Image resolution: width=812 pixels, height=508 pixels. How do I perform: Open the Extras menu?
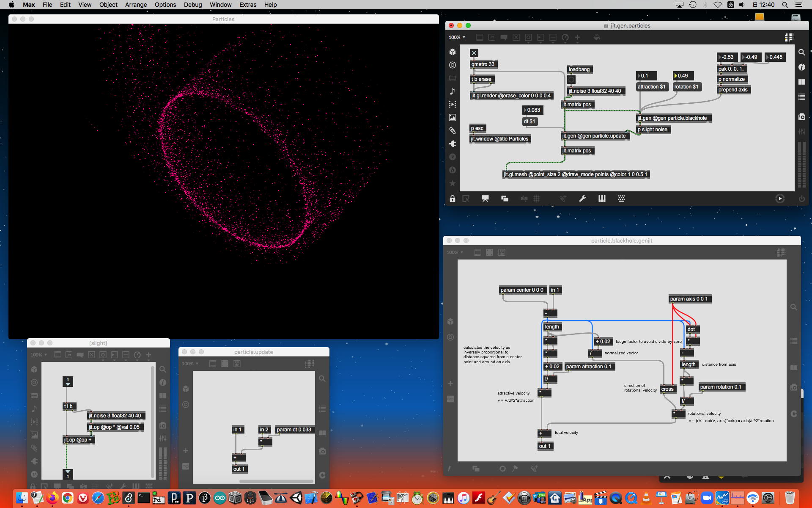[247, 5]
